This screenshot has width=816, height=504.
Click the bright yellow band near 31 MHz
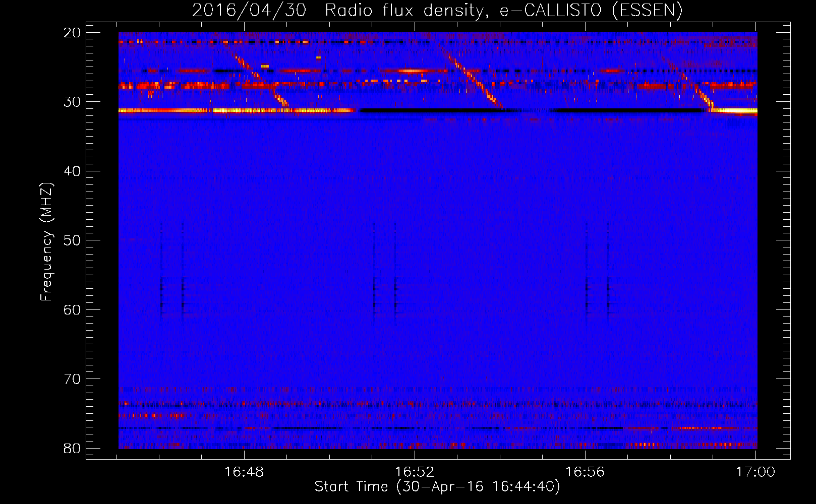point(237,110)
